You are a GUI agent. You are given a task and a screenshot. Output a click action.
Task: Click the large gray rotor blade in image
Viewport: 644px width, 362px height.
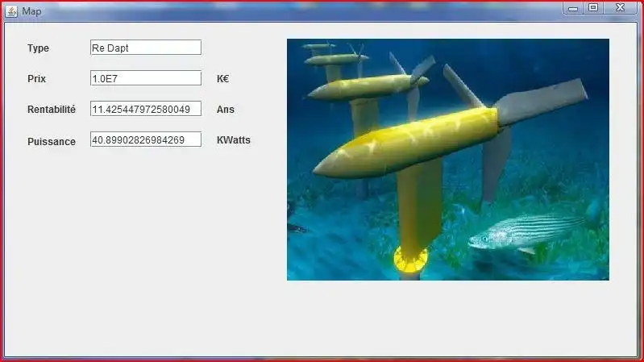pyautogui.click(x=542, y=101)
